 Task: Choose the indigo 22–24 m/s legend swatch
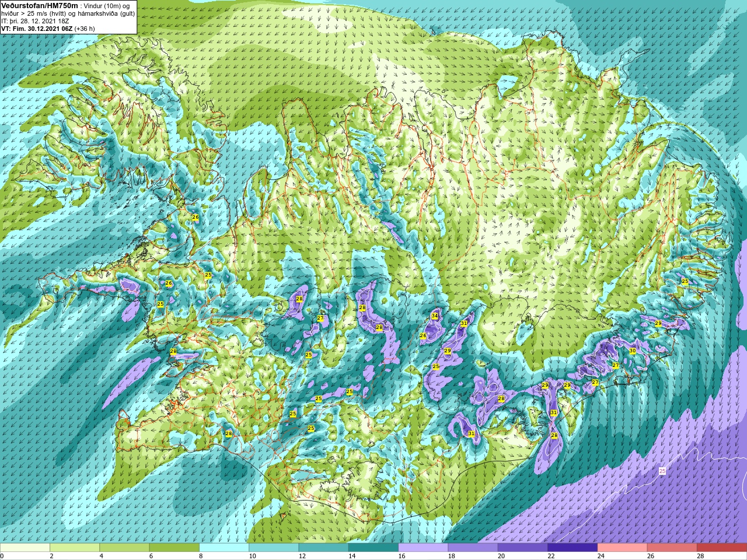(573, 548)
